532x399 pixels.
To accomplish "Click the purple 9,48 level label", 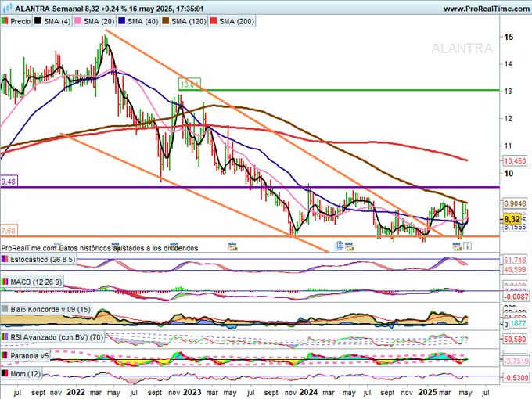I will 9,182.
